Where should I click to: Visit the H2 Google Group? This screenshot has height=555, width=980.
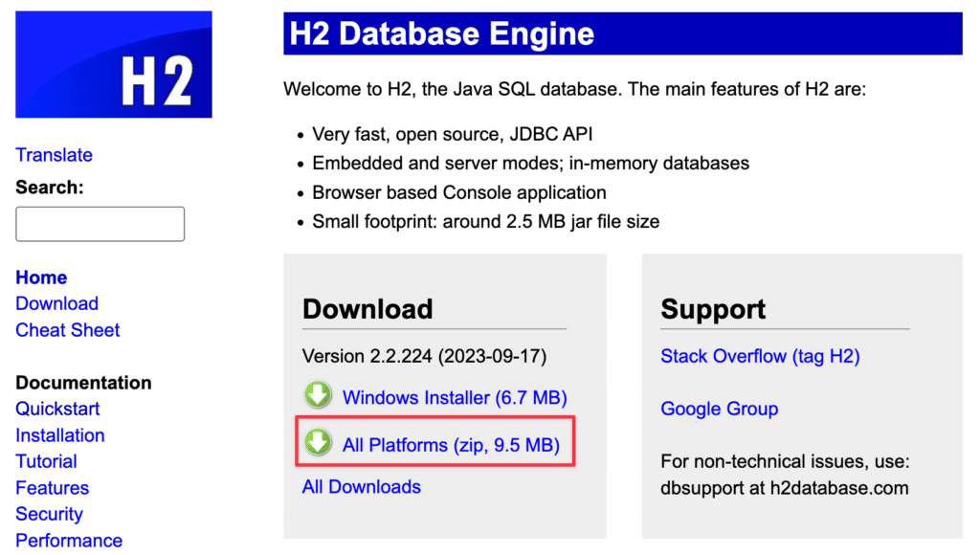tap(719, 409)
